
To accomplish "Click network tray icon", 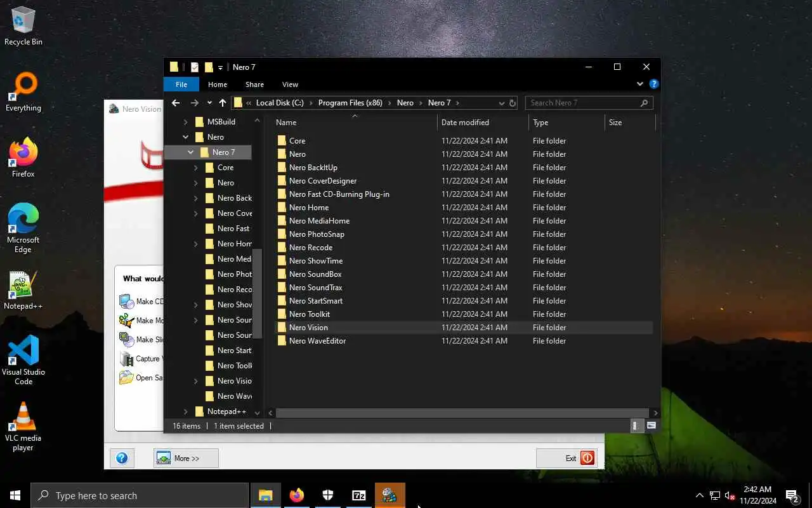I will pos(715,495).
